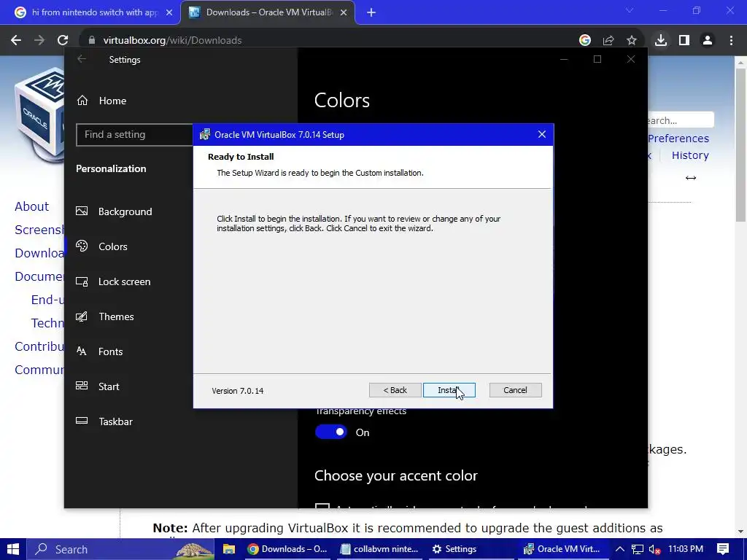Click the Home icon in Settings sidebar
Screen dimensions: 747x560
click(x=82, y=101)
